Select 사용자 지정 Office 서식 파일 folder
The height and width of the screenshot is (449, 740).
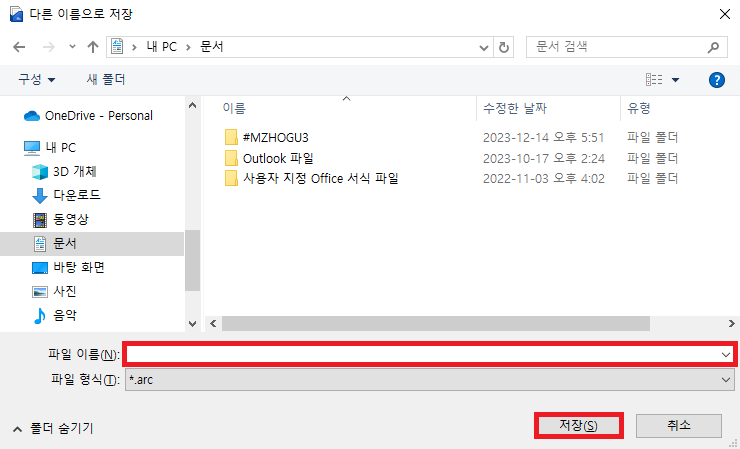(321, 178)
